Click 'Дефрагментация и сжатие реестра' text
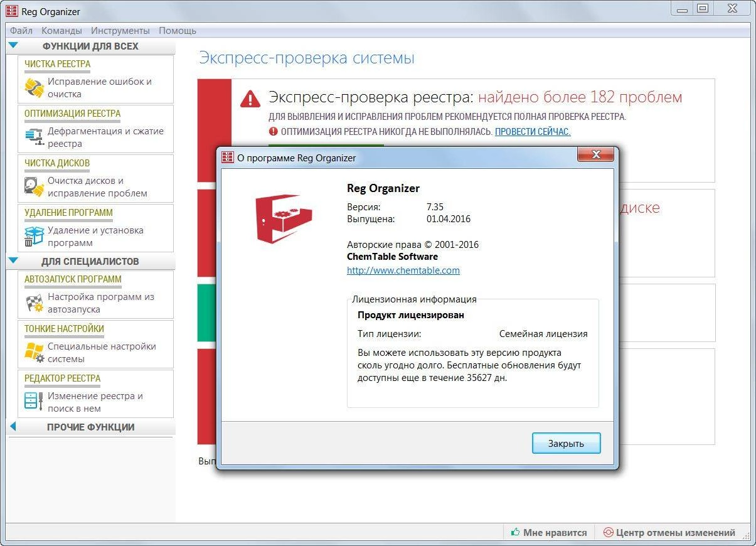The image size is (756, 546). pos(105,137)
